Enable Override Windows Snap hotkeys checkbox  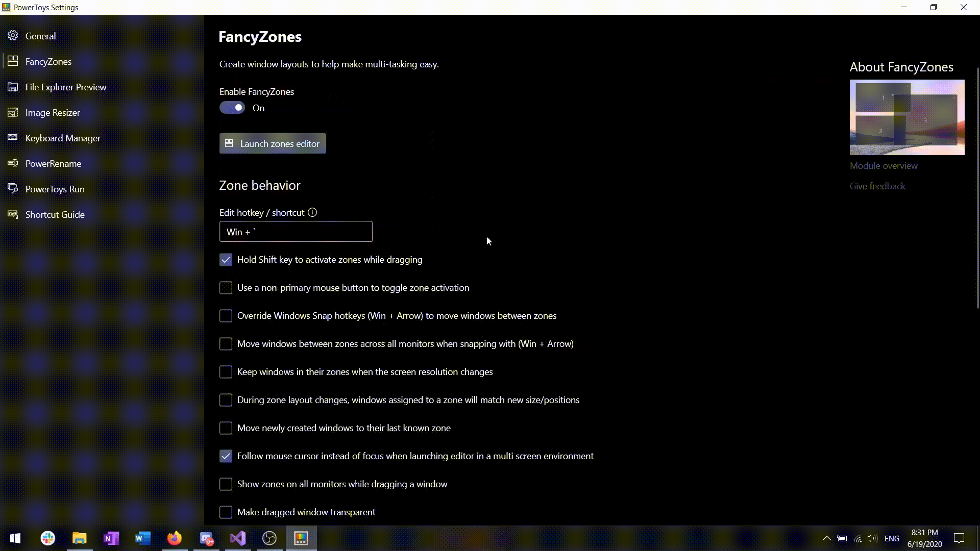click(x=226, y=316)
